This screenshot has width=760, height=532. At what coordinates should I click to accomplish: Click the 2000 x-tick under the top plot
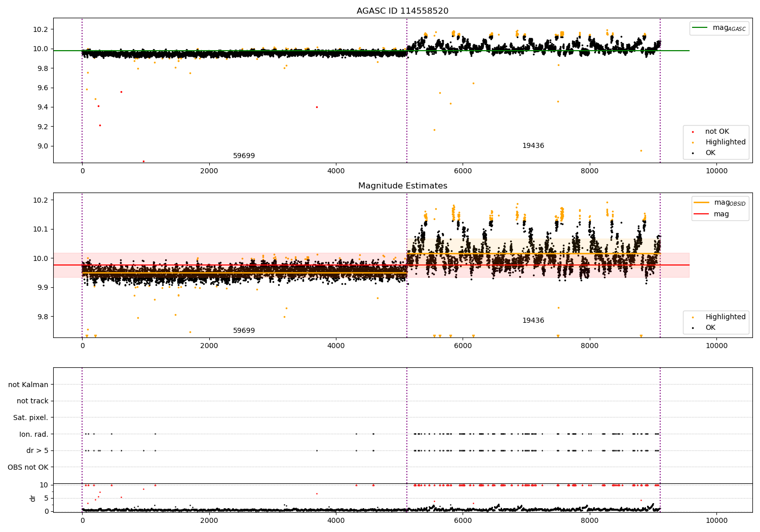click(x=209, y=171)
